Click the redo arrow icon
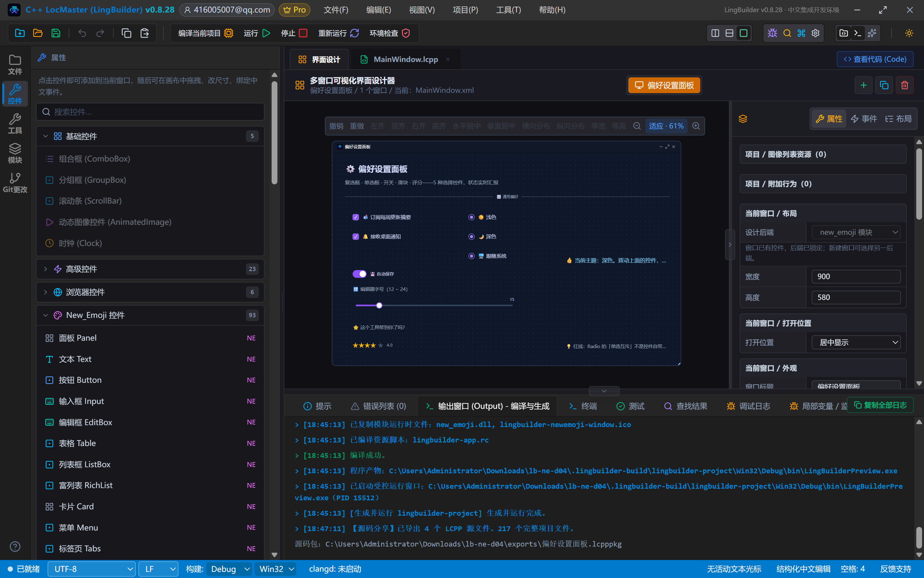Screen dimensions: 924x578 pos(100,33)
